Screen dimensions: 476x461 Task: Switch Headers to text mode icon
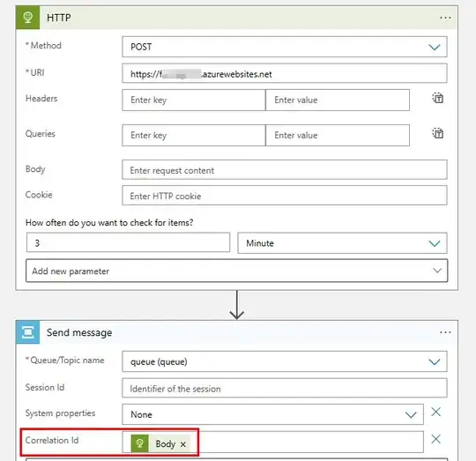click(438, 99)
